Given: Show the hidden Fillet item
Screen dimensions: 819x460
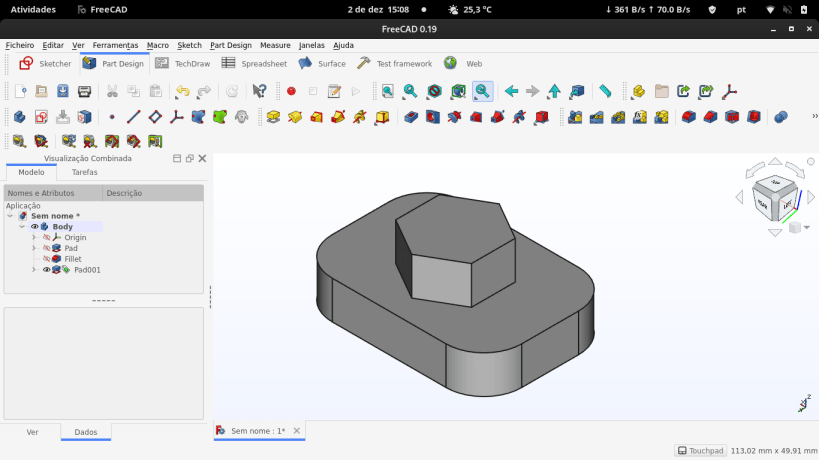Looking at the screenshot, I should pos(46,259).
